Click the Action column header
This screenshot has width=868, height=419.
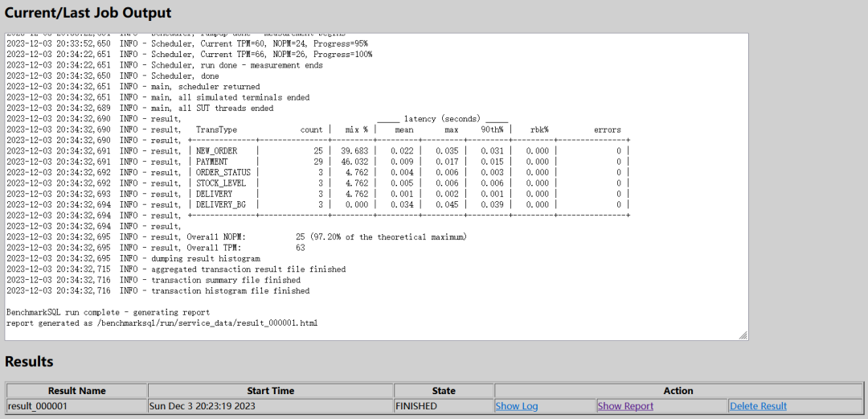(678, 391)
